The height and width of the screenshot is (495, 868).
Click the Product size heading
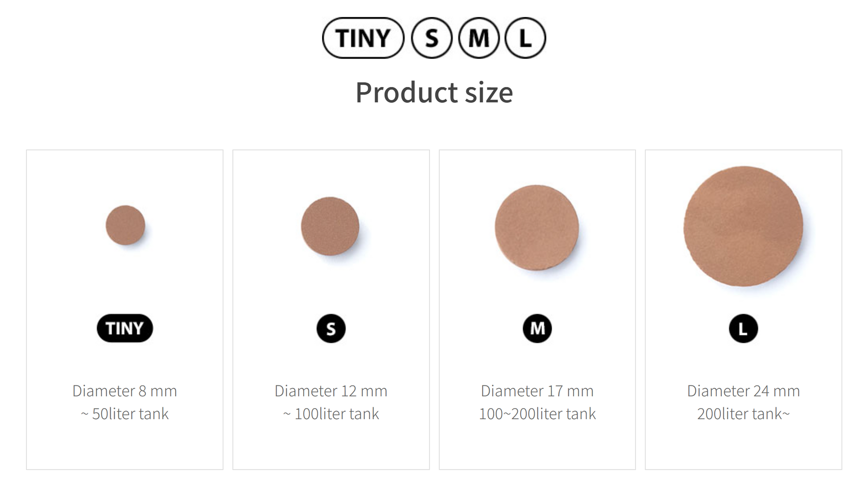pyautogui.click(x=434, y=92)
